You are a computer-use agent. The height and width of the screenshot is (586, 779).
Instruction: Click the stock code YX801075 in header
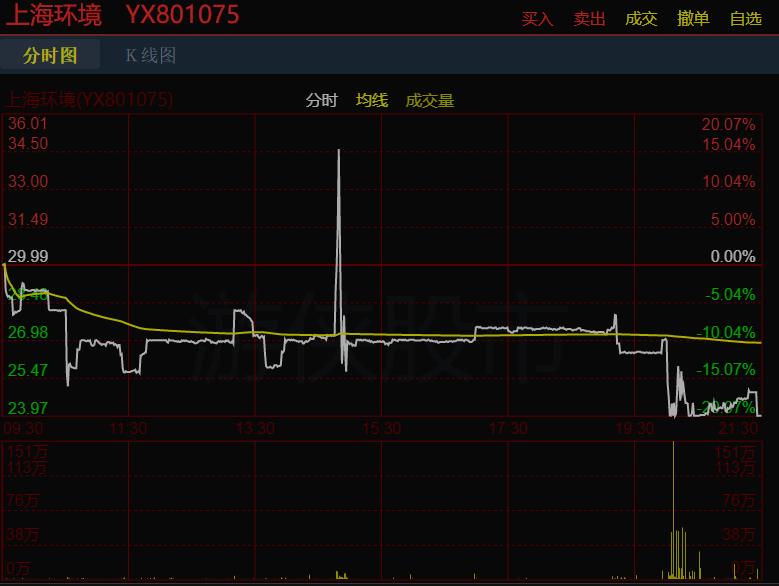(x=182, y=15)
